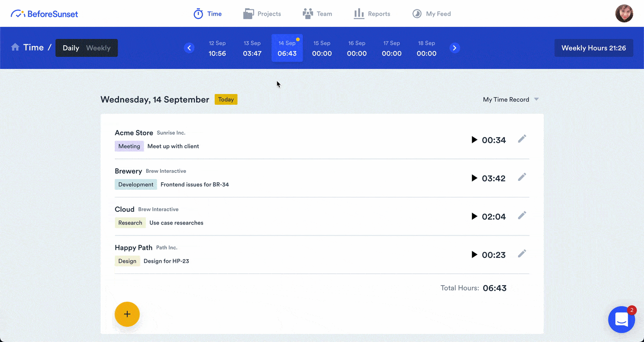644x342 pixels.
Task: Open user profile avatar
Action: [x=624, y=14]
